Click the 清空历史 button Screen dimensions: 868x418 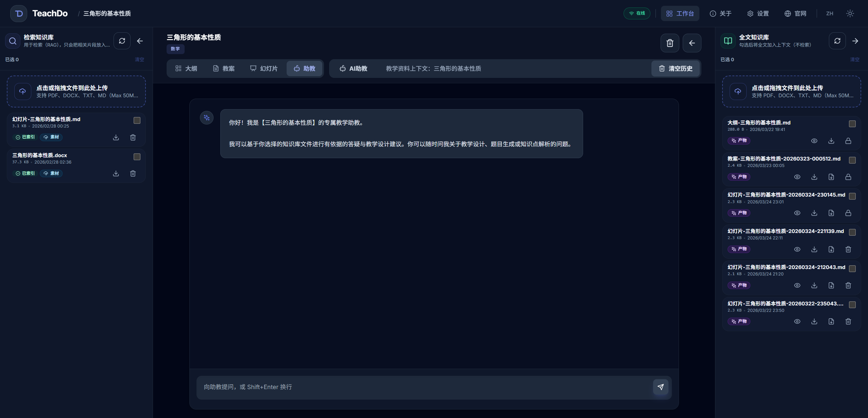[x=675, y=68]
